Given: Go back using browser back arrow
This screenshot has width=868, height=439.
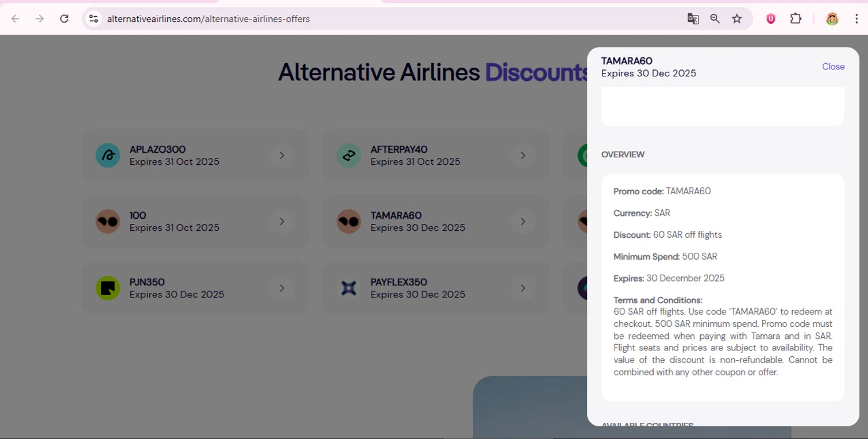Looking at the screenshot, I should pos(16,19).
